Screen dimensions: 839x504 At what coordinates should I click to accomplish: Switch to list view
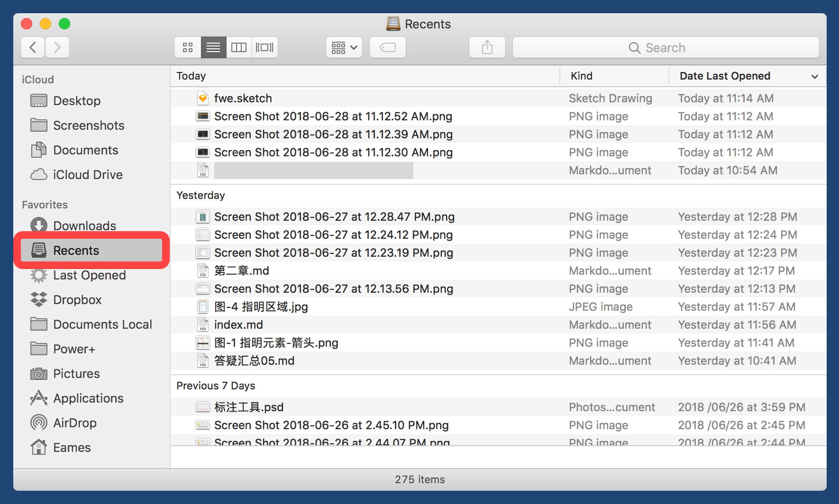213,47
